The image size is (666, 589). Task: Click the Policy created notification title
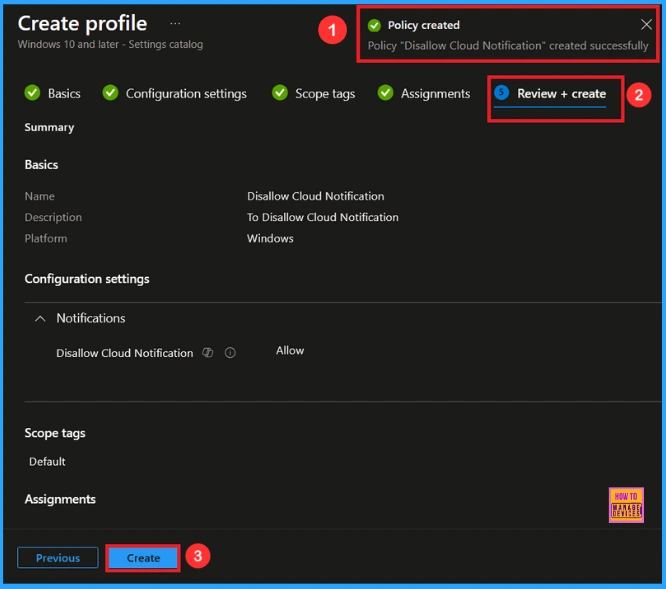point(423,25)
